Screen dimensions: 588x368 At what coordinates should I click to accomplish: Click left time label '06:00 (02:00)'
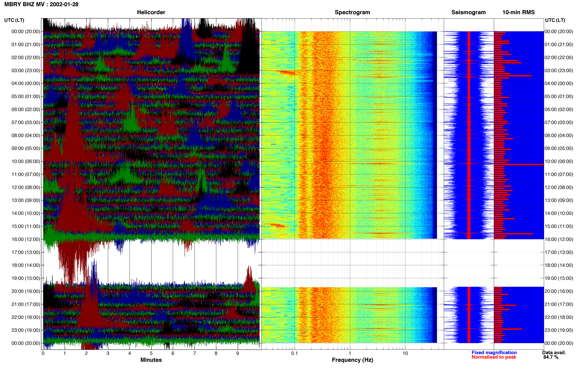26,109
